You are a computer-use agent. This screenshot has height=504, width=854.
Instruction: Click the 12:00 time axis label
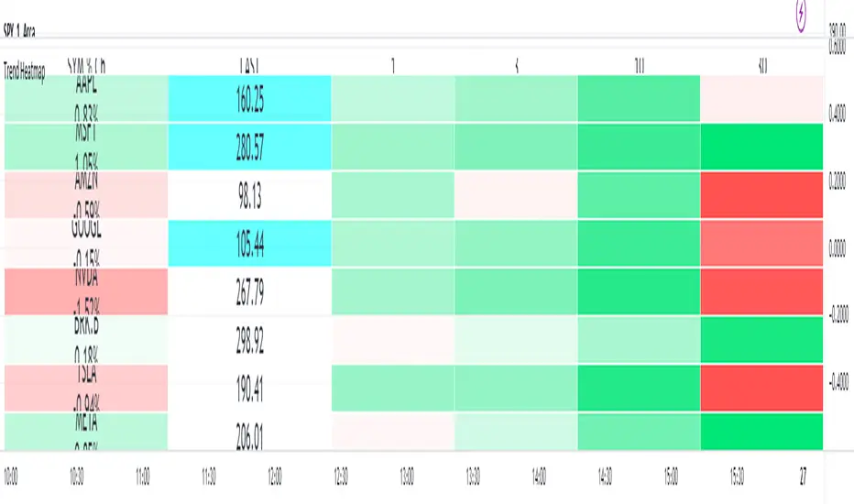pos(274,478)
